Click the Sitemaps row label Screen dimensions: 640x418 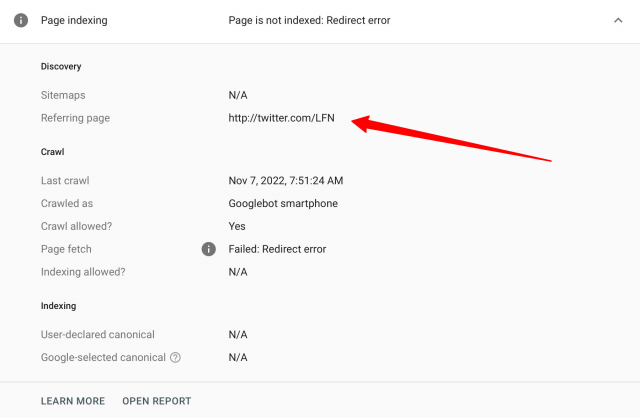pyautogui.click(x=63, y=96)
